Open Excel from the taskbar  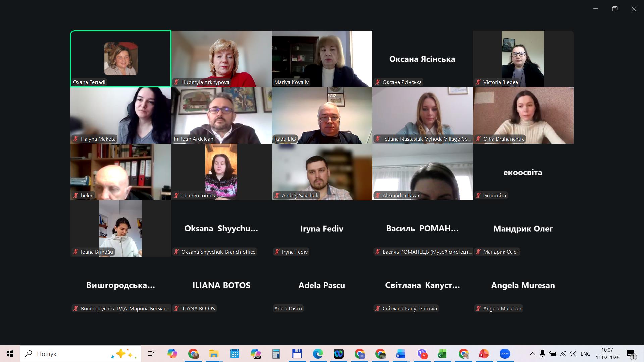pyautogui.click(x=442, y=354)
